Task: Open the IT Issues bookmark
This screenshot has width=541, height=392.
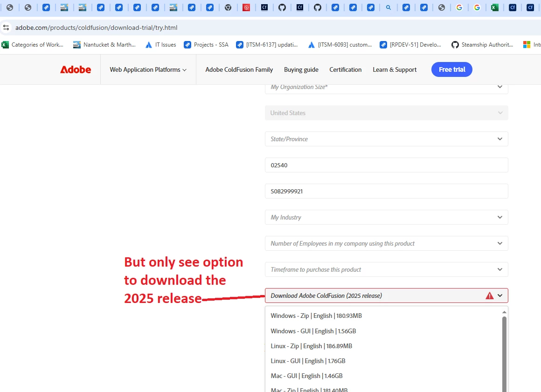Action: tap(161, 44)
